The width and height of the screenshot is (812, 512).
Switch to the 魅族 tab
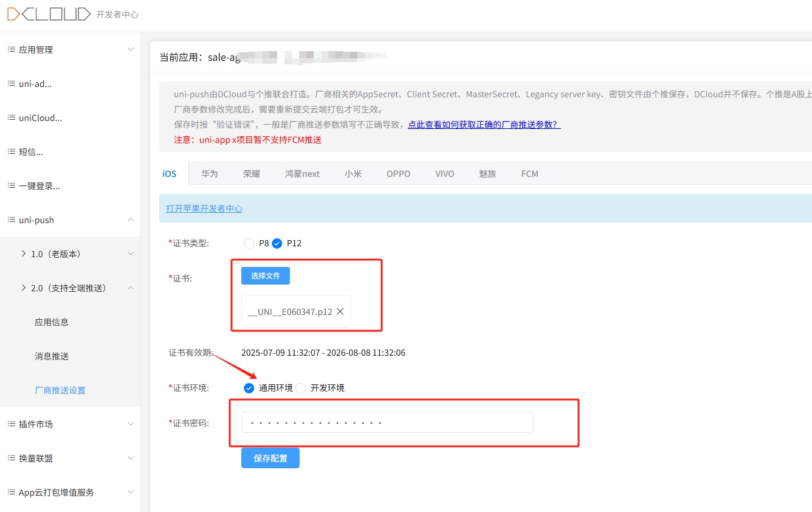pyautogui.click(x=487, y=173)
